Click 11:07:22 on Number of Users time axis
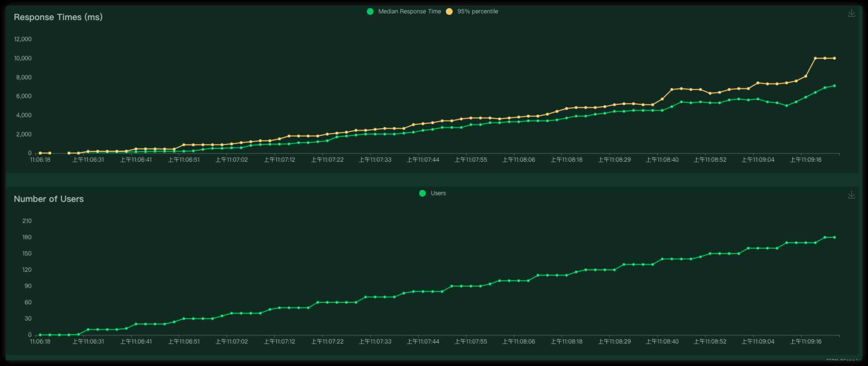 [327, 341]
